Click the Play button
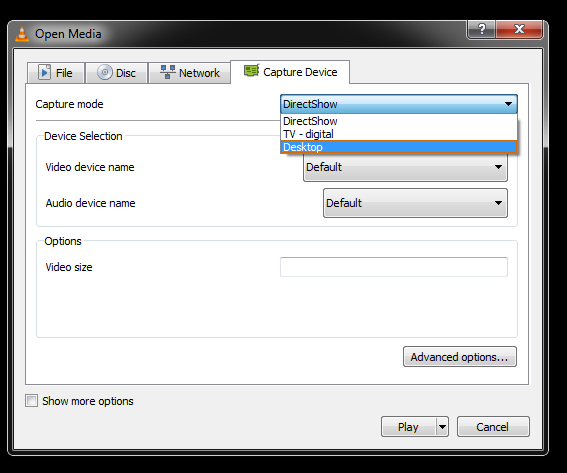The width and height of the screenshot is (567, 473). [x=409, y=427]
